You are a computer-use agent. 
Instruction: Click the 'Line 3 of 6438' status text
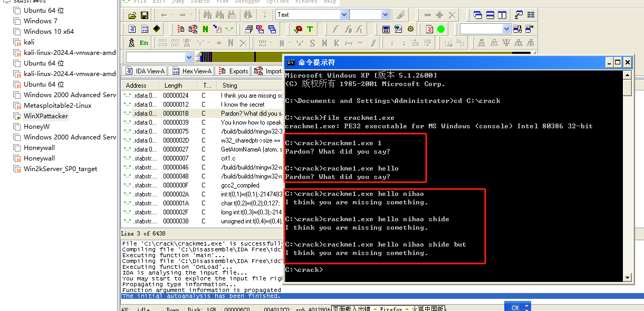pos(143,233)
